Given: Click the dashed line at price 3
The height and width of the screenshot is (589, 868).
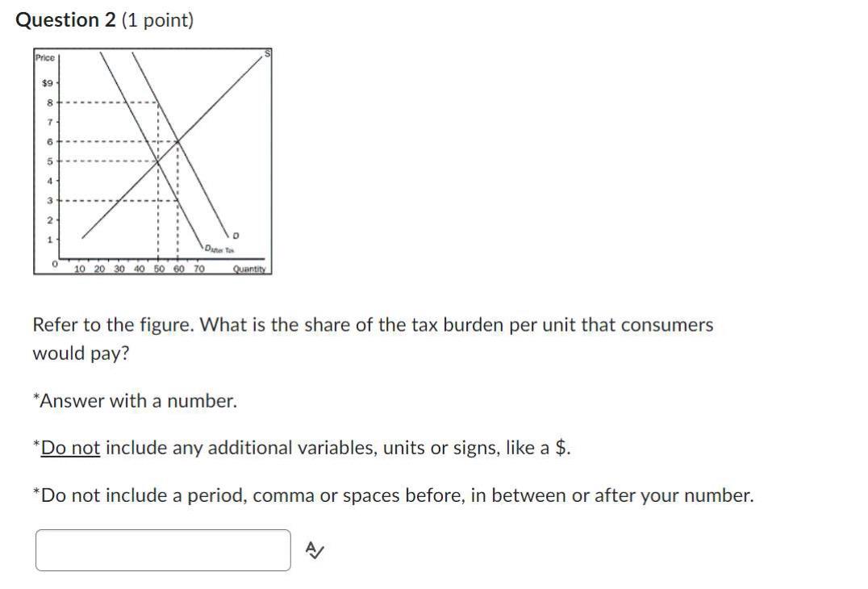Looking at the screenshot, I should click(x=112, y=201).
